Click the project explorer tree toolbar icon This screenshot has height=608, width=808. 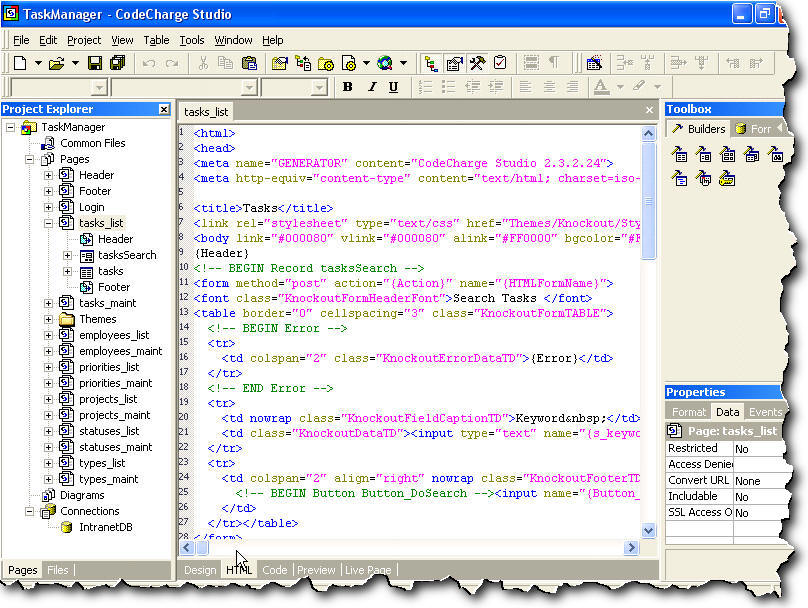[x=431, y=63]
